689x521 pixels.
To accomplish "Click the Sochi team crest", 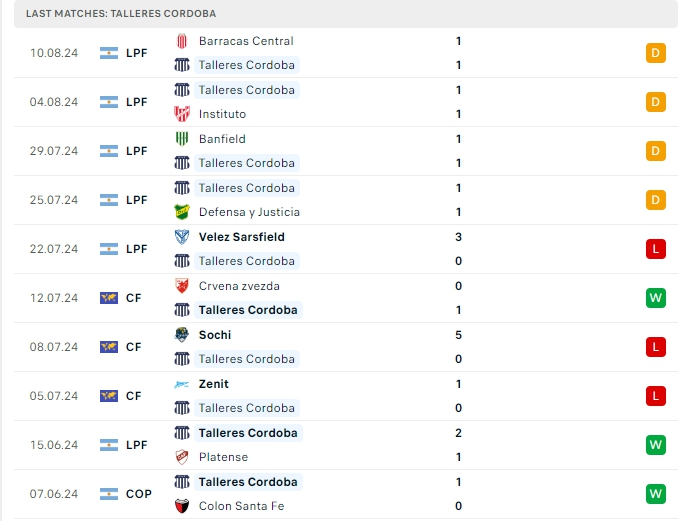I will 182,335.
